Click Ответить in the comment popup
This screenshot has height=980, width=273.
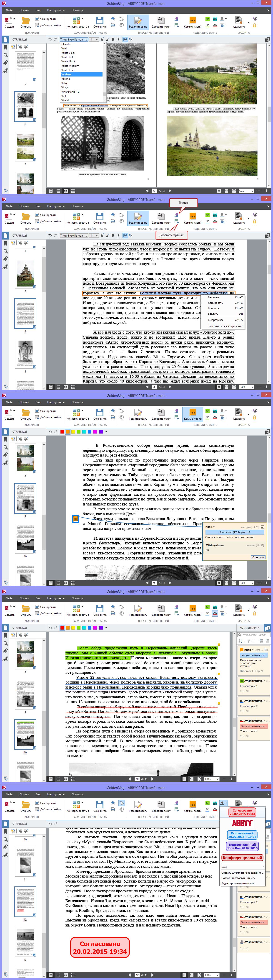point(258,557)
